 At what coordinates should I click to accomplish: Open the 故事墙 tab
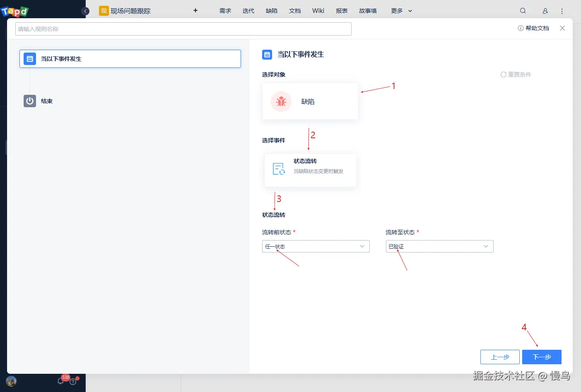[x=368, y=11]
